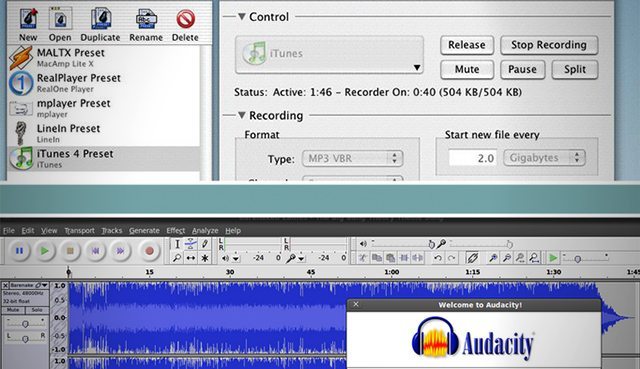Click the Mute button in Control section
Viewport: 640px width, 369px height.
pyautogui.click(x=467, y=69)
